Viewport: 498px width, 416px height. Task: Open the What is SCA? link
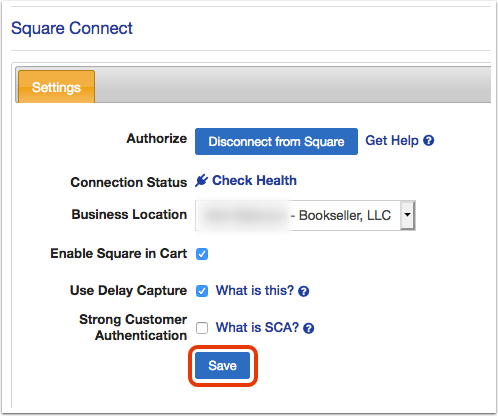click(257, 327)
